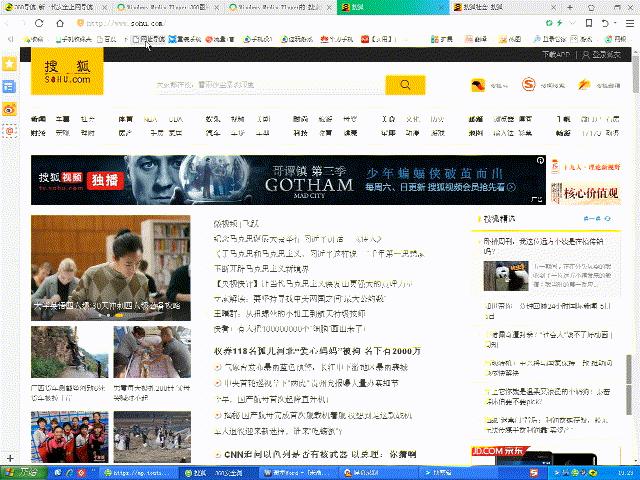Click the Sohu search input box
The height and width of the screenshot is (480, 640).
[x=271, y=85]
